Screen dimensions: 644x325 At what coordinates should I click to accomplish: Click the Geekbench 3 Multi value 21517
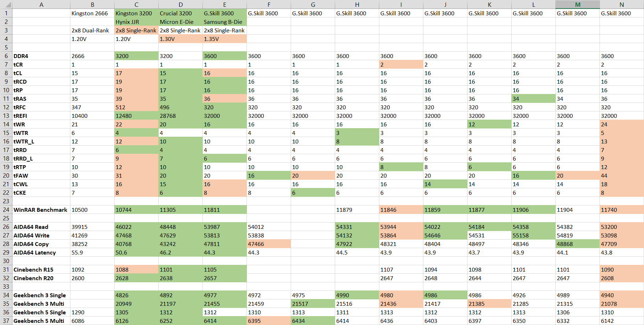click(313, 304)
